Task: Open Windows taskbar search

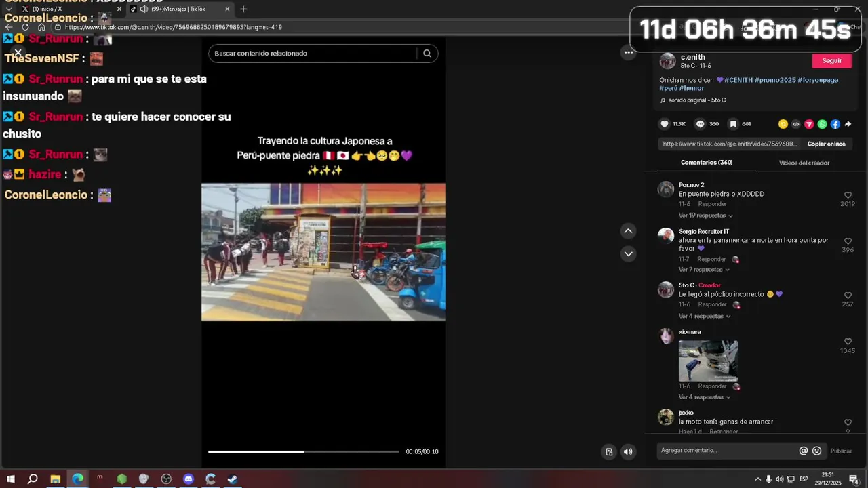Action: tap(33, 479)
